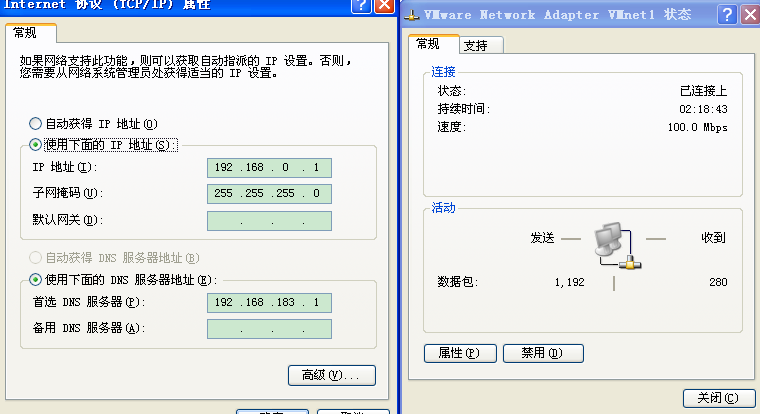Image resolution: width=760 pixels, height=414 pixels.
Task: Click the IP address field 192.168.0.1
Action: tap(269, 168)
